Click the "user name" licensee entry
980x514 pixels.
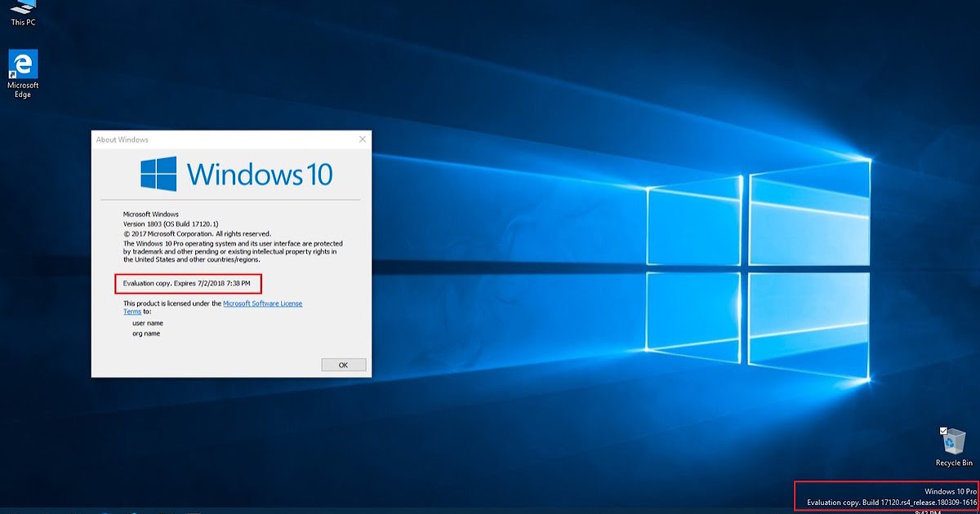148,323
